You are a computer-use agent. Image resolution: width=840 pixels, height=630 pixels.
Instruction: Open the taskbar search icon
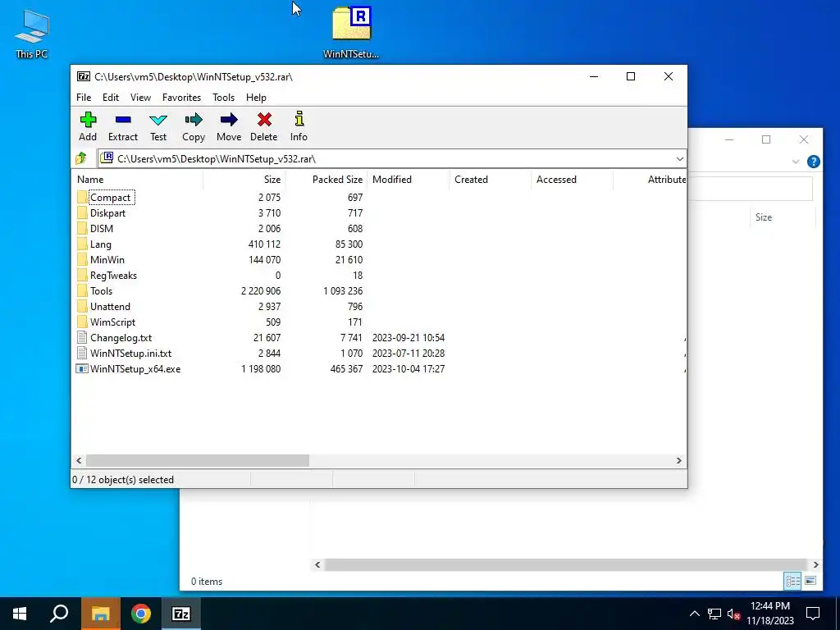(x=59, y=614)
